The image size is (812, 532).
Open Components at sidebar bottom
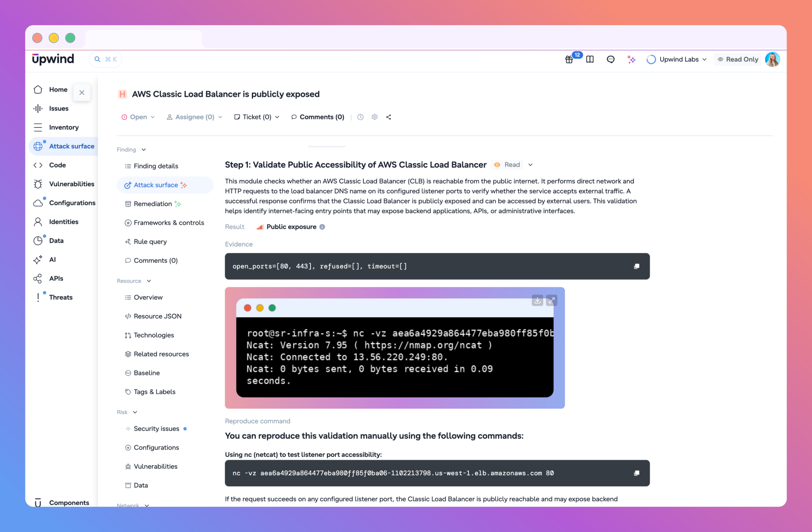pyautogui.click(x=62, y=502)
